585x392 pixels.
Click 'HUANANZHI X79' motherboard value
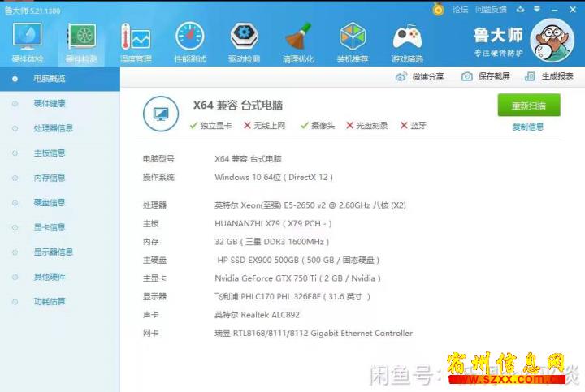(x=273, y=223)
